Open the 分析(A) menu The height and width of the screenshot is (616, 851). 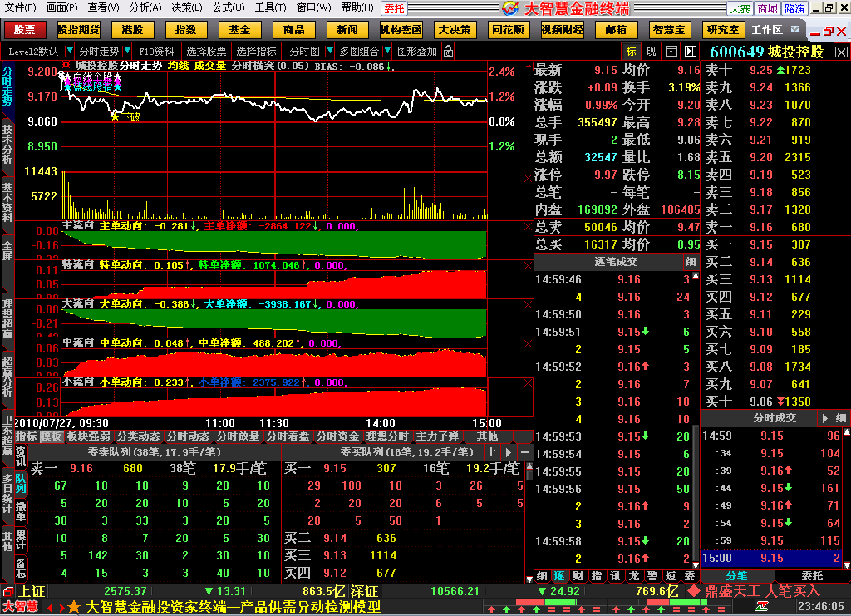[x=145, y=7]
